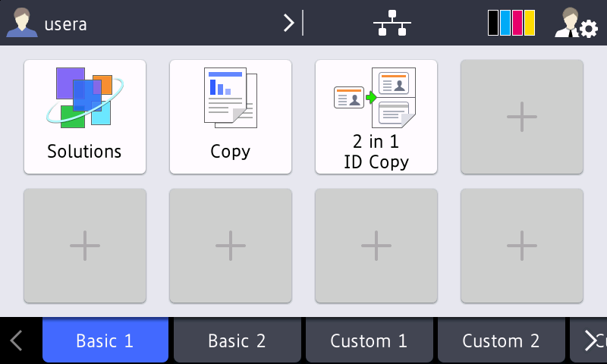
Task: Open the Custom 2 tab
Action: pyautogui.click(x=501, y=340)
